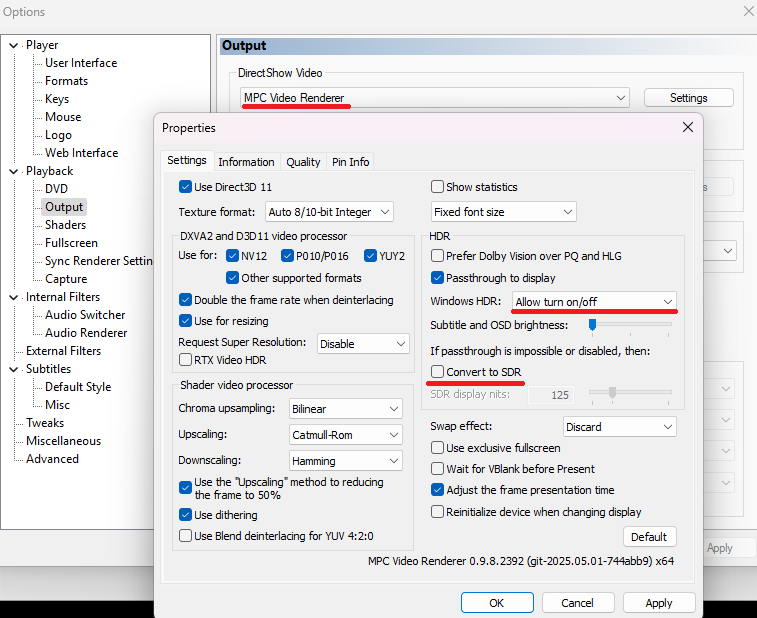Collapse the Playback tree node

tap(14, 171)
